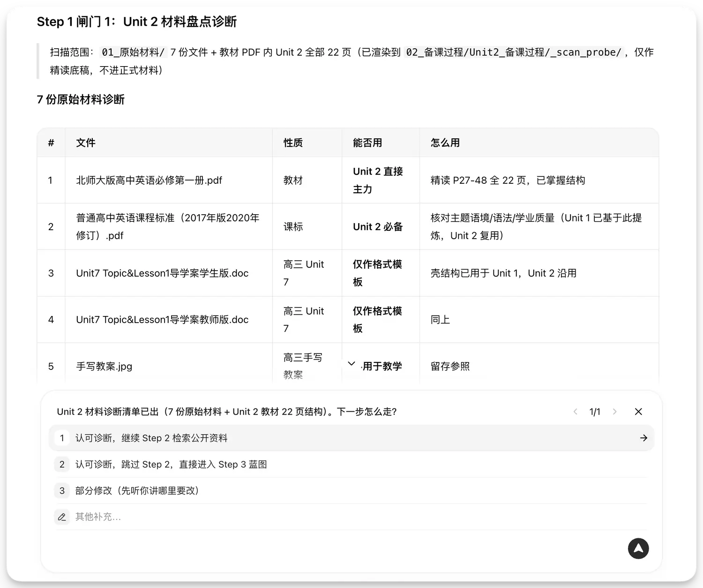Click the 教材 cell in row 1
The width and height of the screenshot is (703, 588).
pos(293,180)
